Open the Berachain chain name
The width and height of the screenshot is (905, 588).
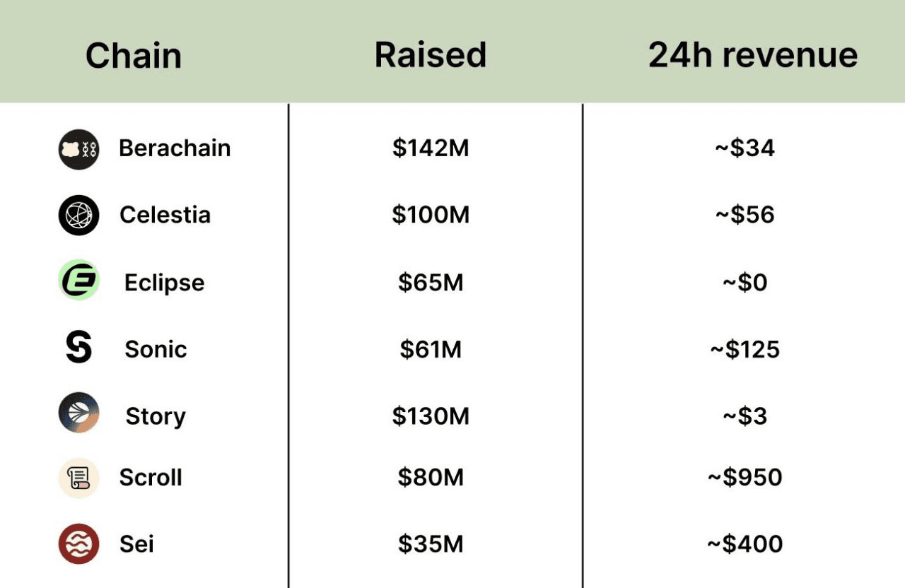pyautogui.click(x=175, y=148)
